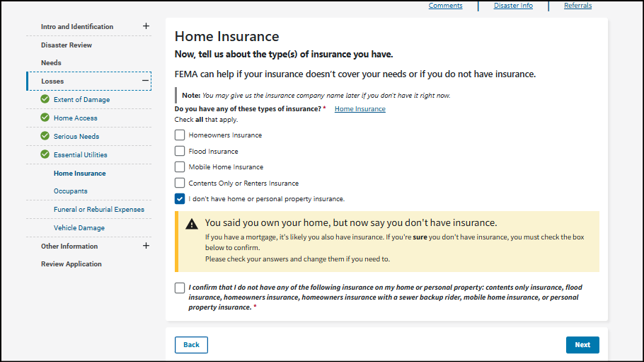Image resolution: width=644 pixels, height=362 pixels.
Task: Go to Vehicle Damage in the sidebar
Action: pyautogui.click(x=79, y=228)
